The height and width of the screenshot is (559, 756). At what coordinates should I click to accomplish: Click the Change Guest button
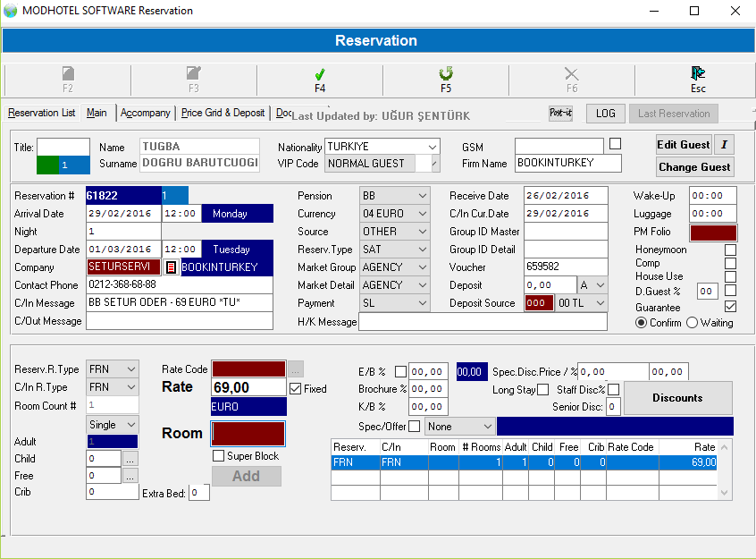pyautogui.click(x=694, y=166)
